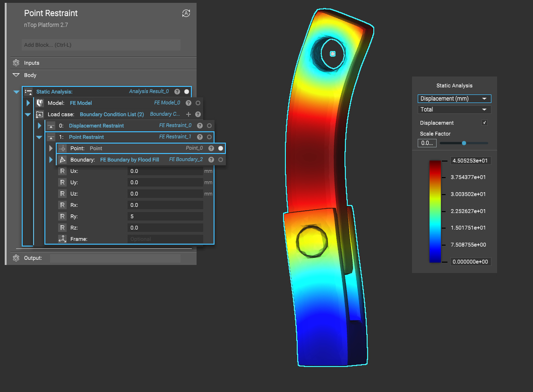Click the Analysis Result_0 variable name
Screen dimensions: 533x392
click(x=149, y=91)
